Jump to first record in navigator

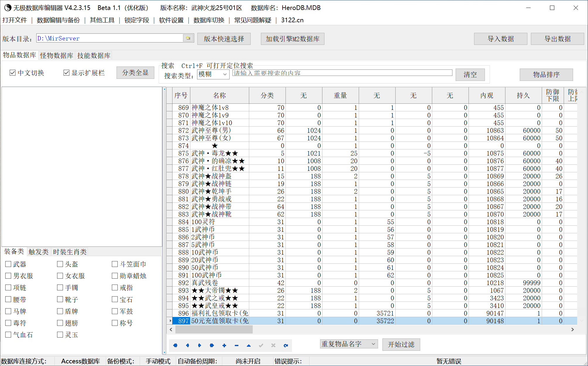coord(175,345)
